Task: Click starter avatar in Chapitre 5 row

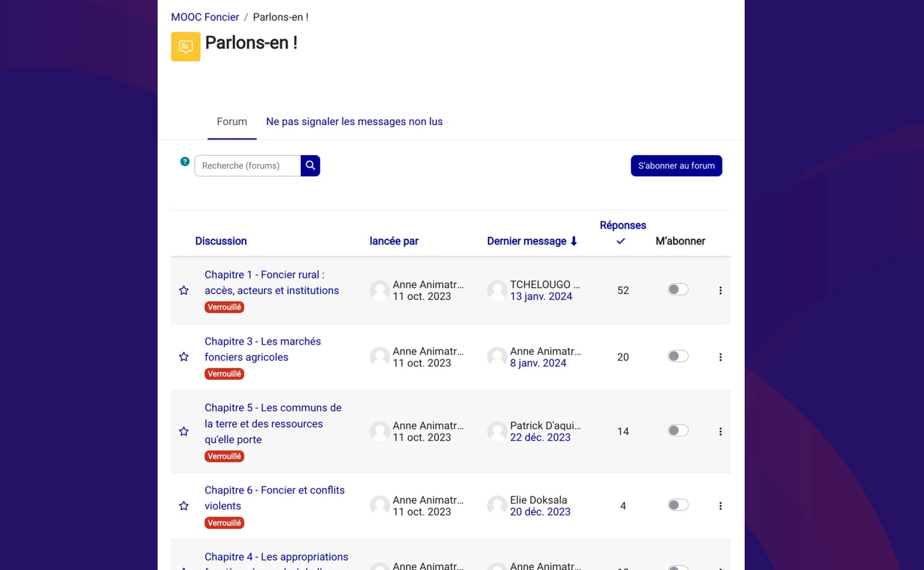Action: pos(380,432)
